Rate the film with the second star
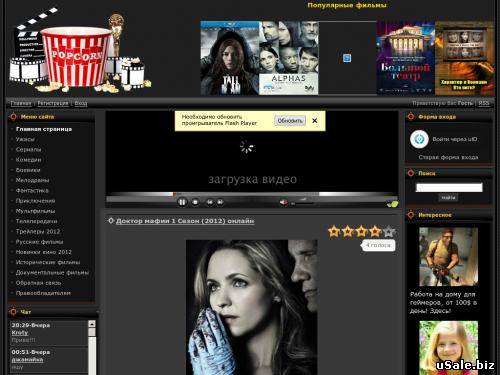Screen dimensions: 500x375 coord(347,231)
